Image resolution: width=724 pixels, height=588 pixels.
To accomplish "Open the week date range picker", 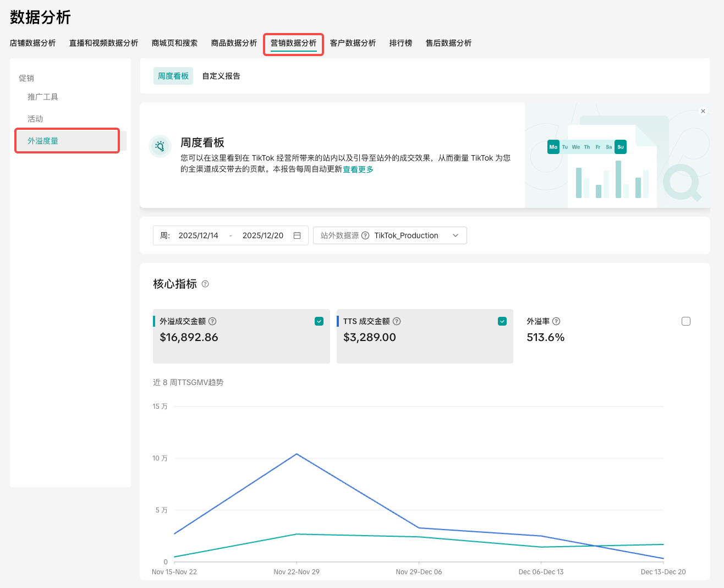I will 199,235.
